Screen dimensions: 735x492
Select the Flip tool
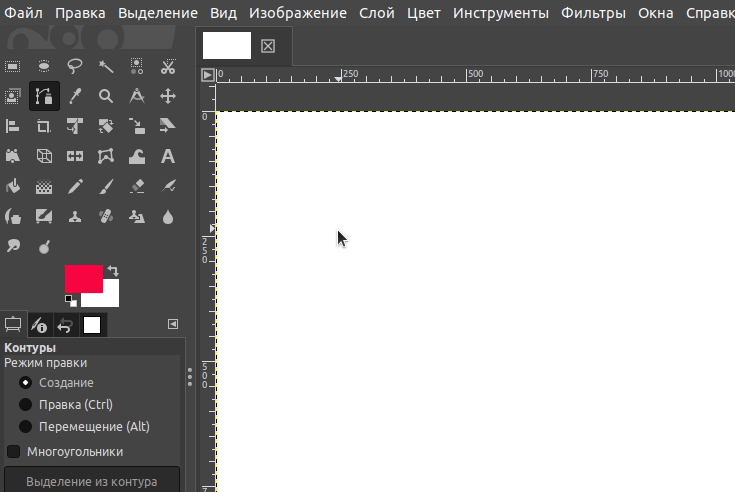75,157
